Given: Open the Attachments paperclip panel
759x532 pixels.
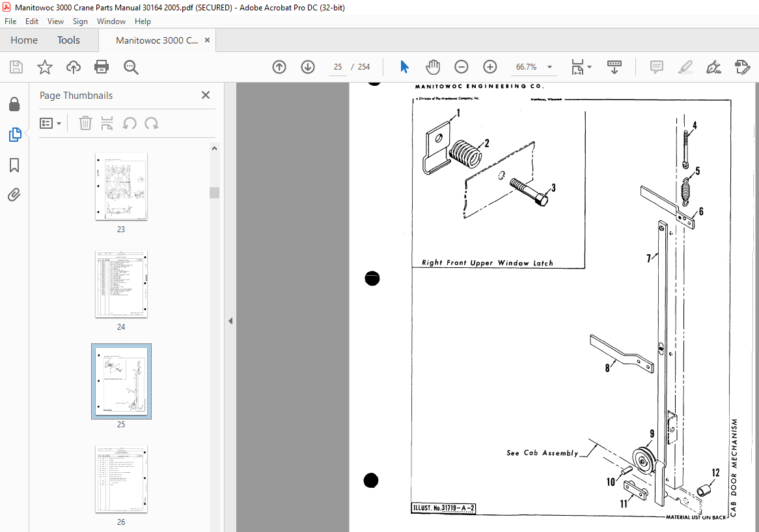Looking at the screenshot, I should point(14,195).
